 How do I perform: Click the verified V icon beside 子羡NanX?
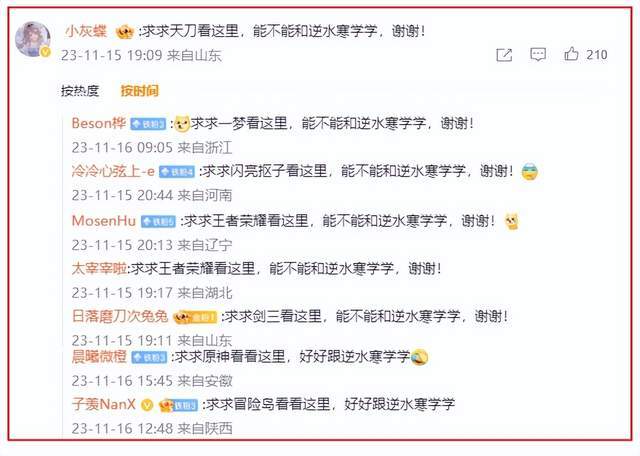147,405
